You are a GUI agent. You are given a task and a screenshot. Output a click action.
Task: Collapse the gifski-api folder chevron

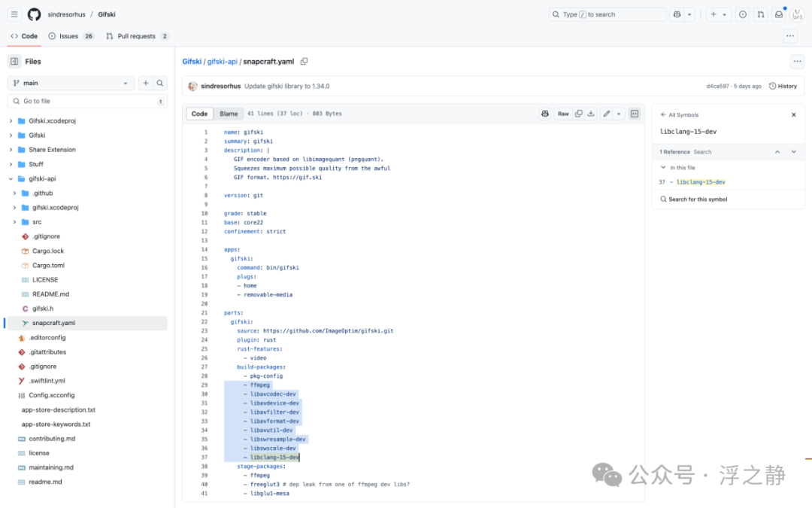point(11,179)
